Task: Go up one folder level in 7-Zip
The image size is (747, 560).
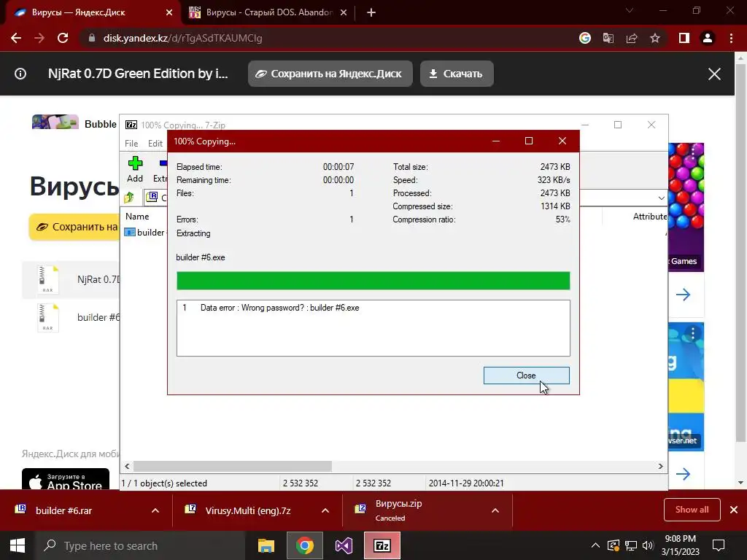Action: click(128, 197)
